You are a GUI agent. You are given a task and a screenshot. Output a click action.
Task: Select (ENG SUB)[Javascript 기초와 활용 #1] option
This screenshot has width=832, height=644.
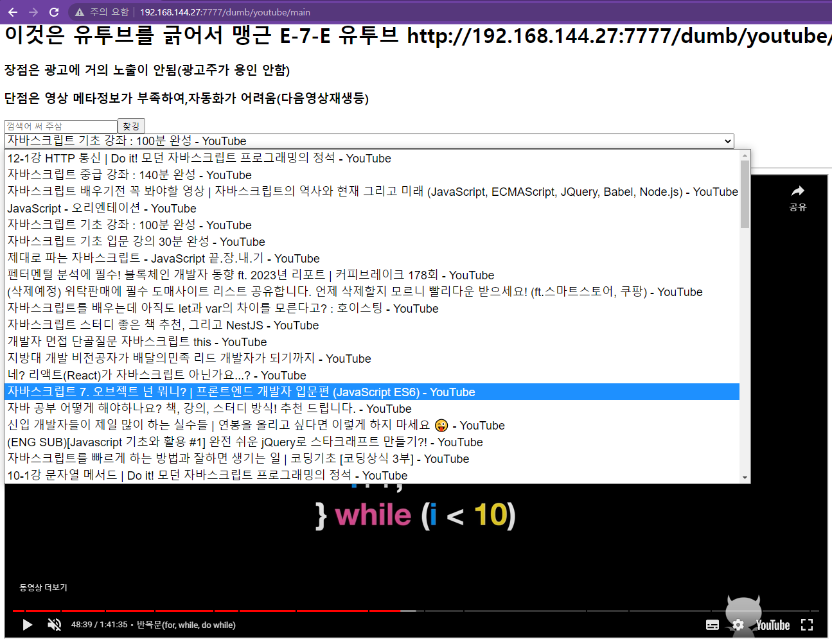(x=372, y=442)
